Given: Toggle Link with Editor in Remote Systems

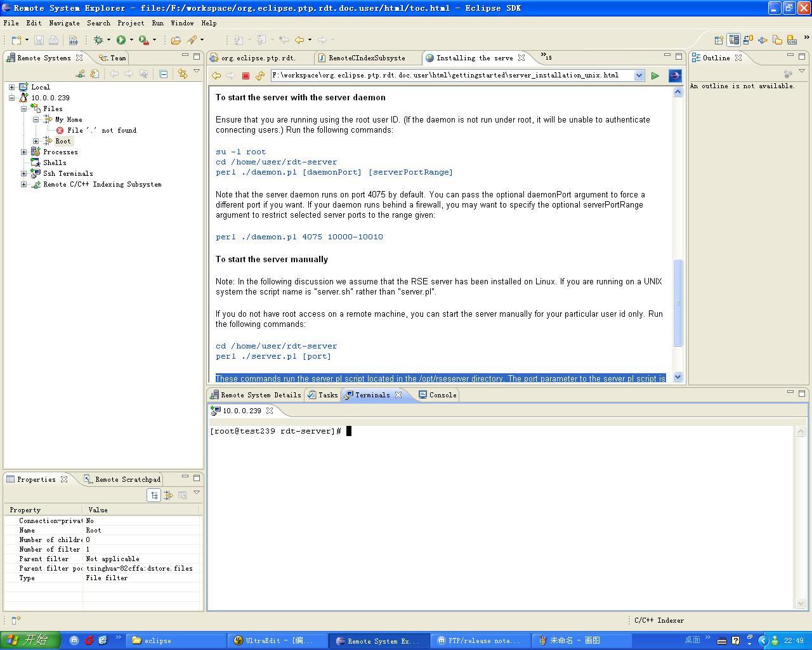Looking at the screenshot, I should click(x=183, y=74).
